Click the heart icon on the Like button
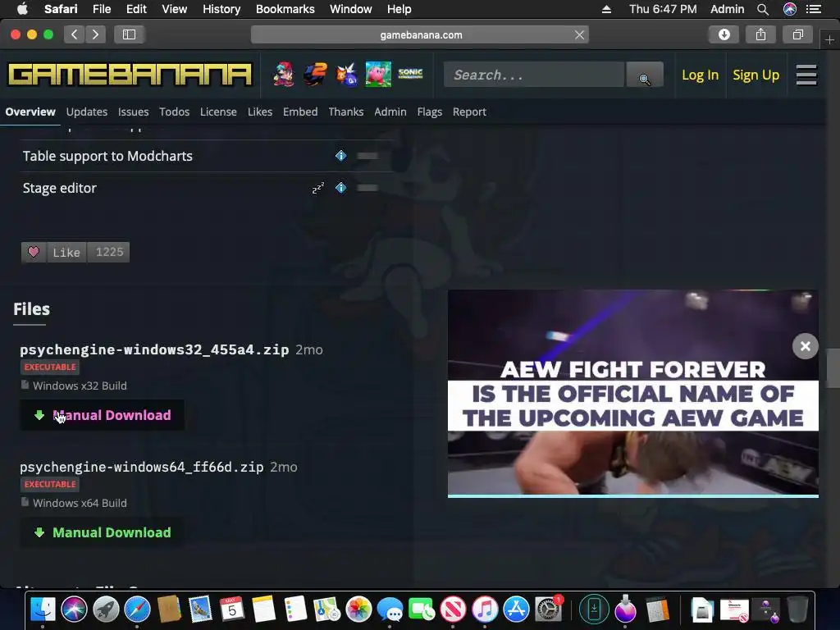 coord(34,252)
